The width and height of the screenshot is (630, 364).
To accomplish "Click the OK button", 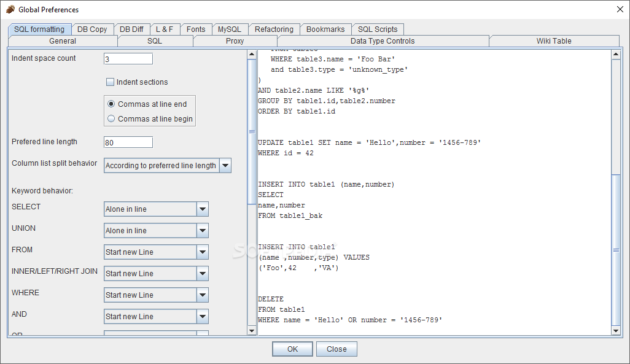I will coord(292,349).
